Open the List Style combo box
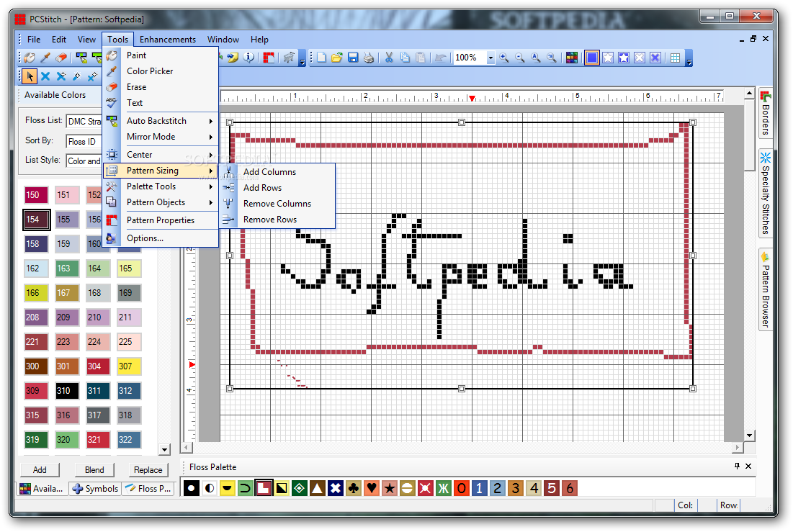Image resolution: width=793 pixels, height=532 pixels. click(84, 161)
